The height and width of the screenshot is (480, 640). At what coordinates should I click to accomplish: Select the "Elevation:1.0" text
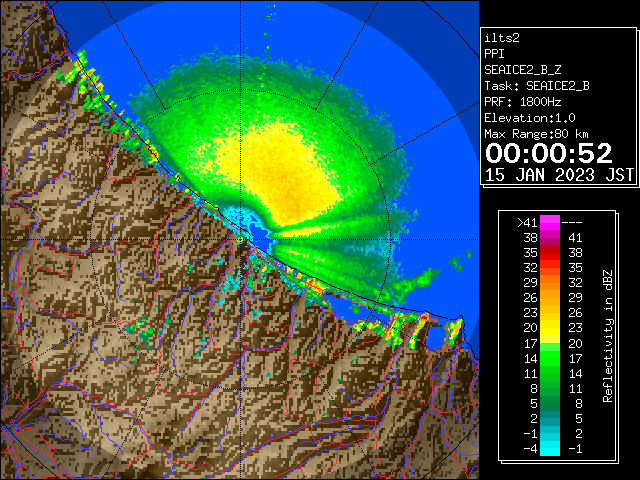click(529, 118)
